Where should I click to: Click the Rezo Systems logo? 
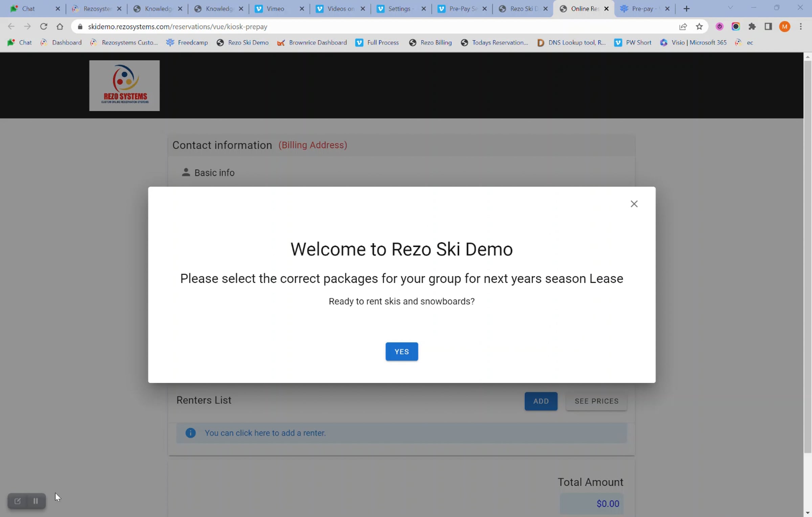(x=125, y=86)
